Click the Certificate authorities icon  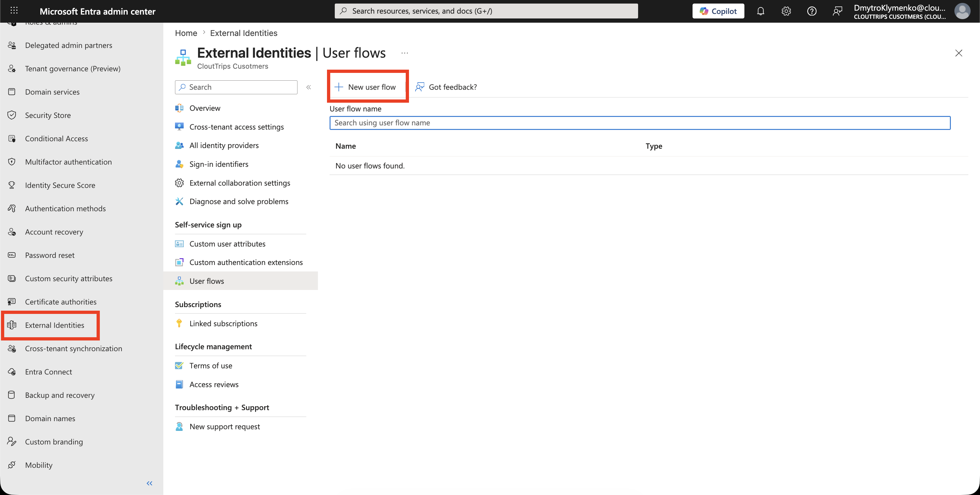click(12, 302)
